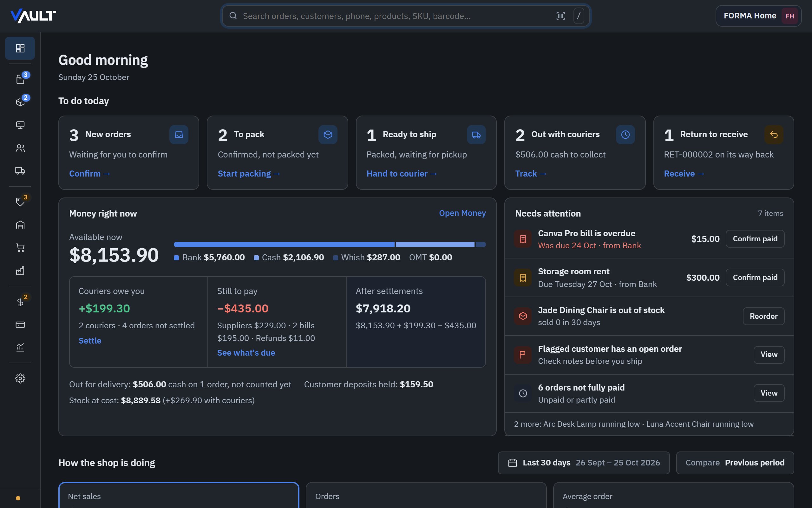Image resolution: width=812 pixels, height=508 pixels.
Task: Open Money link in Money panel
Action: [x=462, y=213]
